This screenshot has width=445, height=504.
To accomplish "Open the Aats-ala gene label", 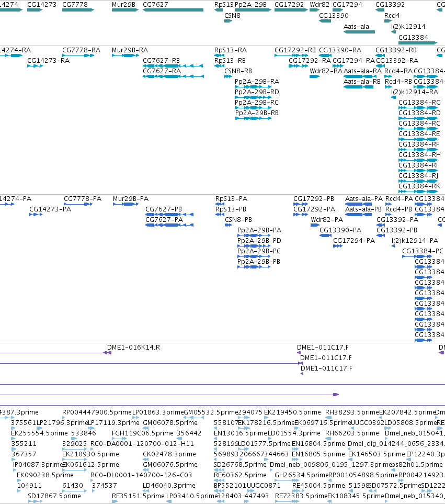I will coord(357,27).
